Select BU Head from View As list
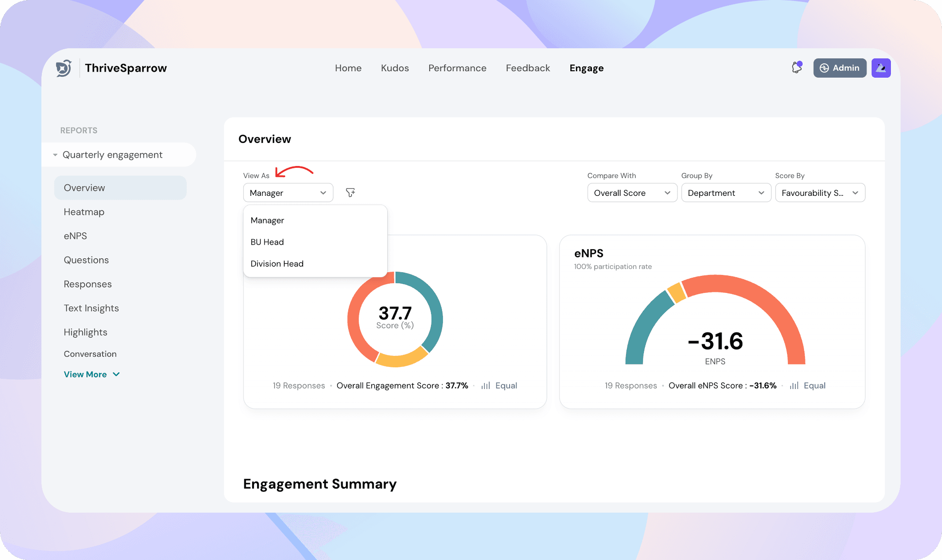Image resolution: width=942 pixels, height=560 pixels. pyautogui.click(x=267, y=242)
